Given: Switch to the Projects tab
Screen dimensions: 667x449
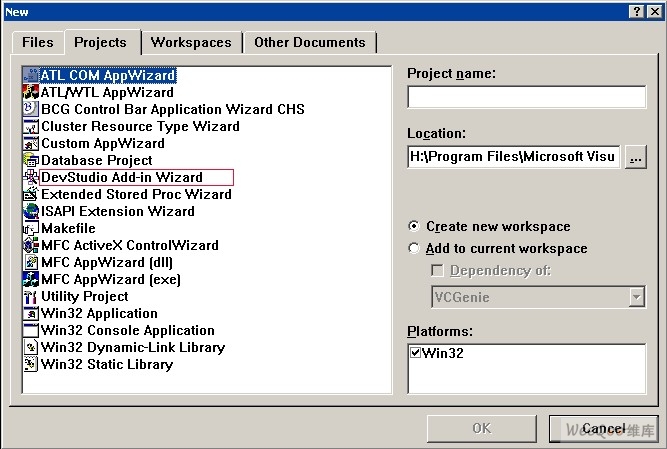Looking at the screenshot, I should coord(101,42).
